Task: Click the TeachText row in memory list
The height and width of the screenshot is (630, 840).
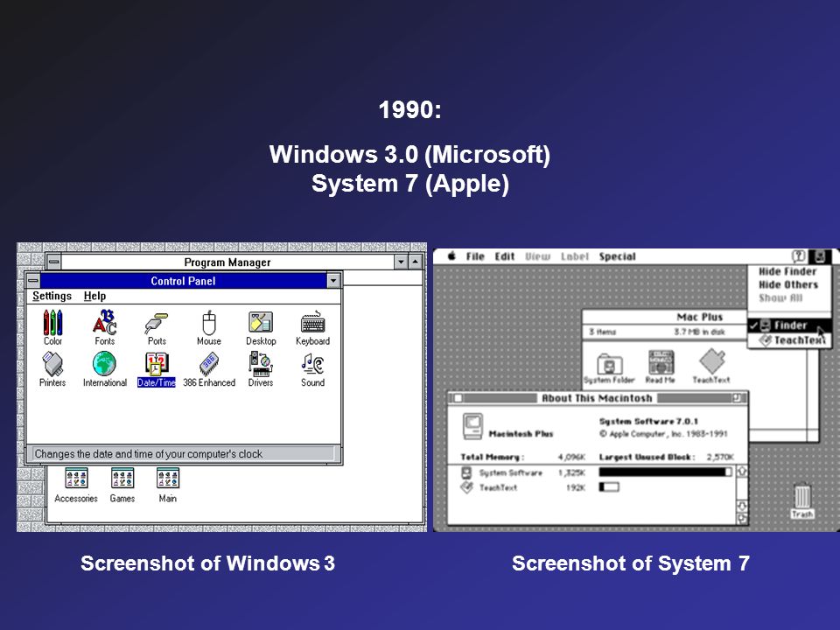Action: pos(592,487)
